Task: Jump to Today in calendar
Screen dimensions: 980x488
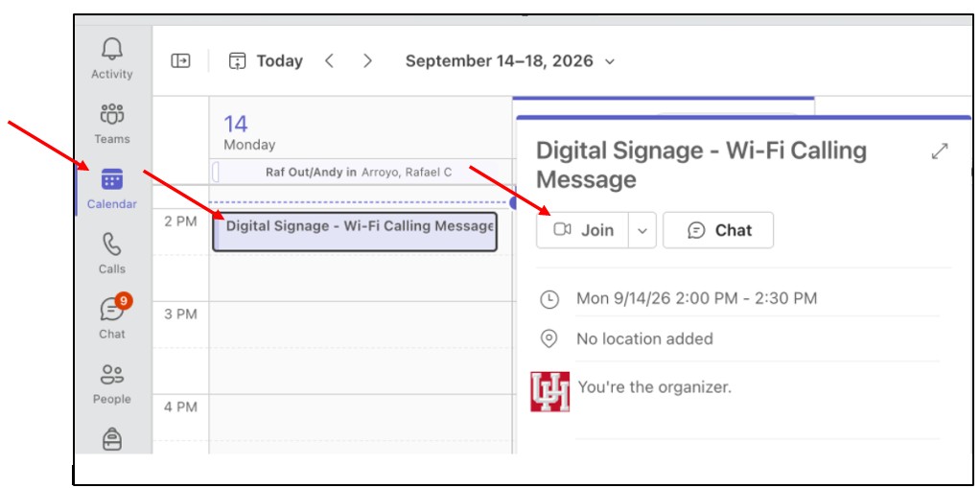Action: coord(267,60)
